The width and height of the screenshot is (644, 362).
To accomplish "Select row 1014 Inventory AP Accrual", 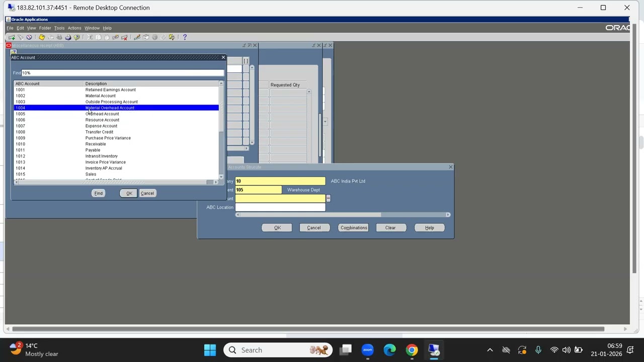I will (x=116, y=168).
